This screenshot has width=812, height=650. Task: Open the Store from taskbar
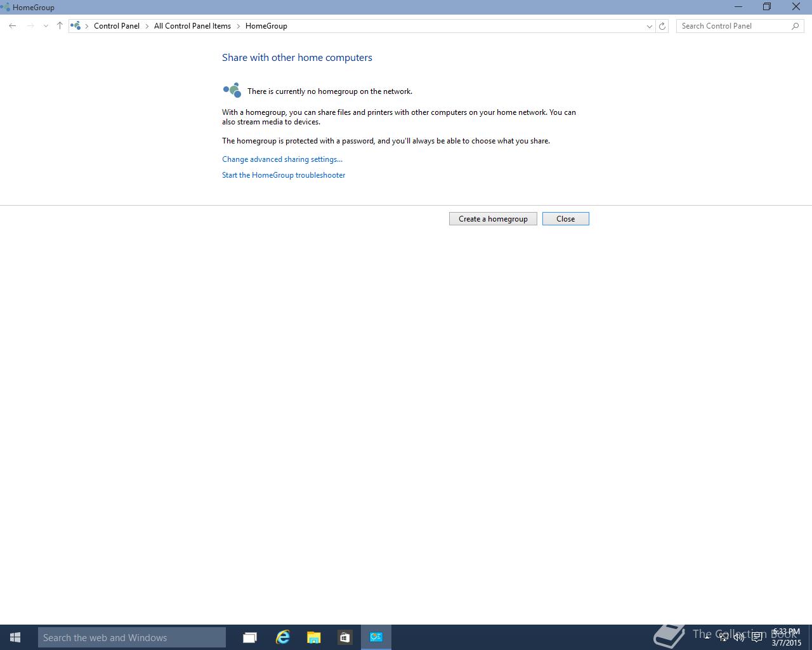coord(344,637)
